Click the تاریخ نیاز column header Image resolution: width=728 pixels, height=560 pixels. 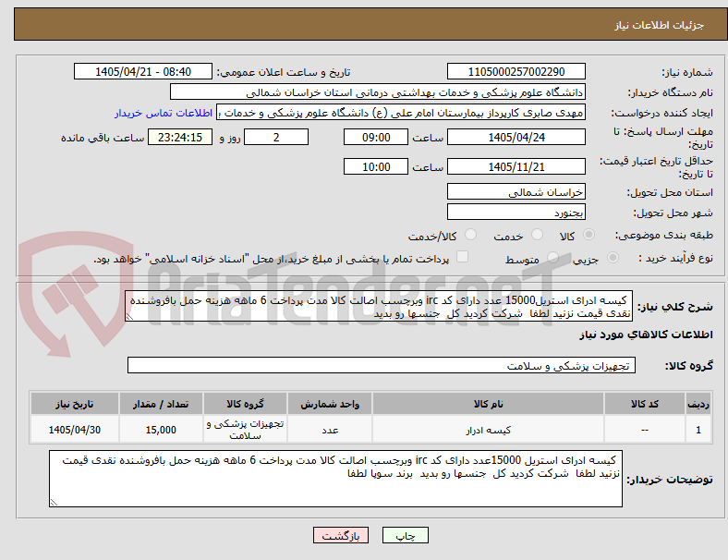[x=74, y=404]
